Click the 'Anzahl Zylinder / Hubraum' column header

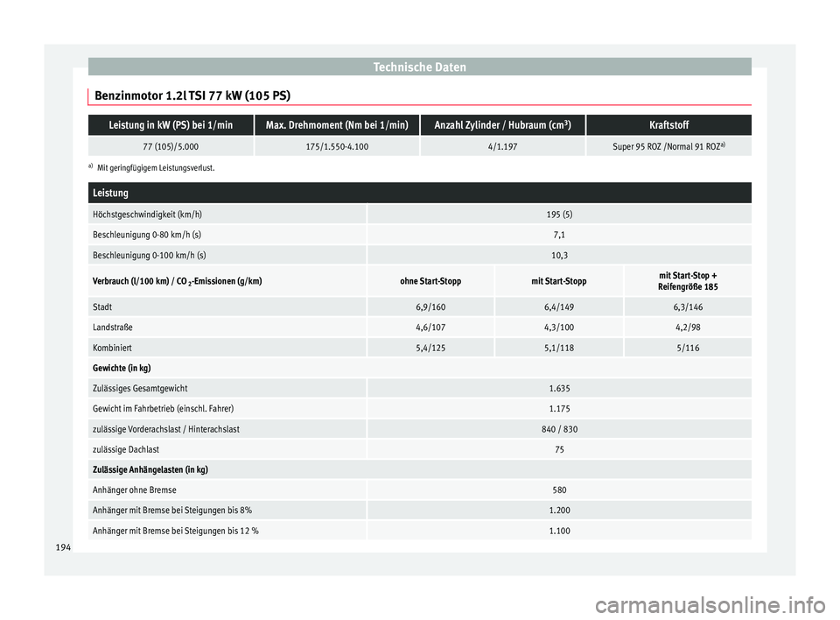point(502,125)
